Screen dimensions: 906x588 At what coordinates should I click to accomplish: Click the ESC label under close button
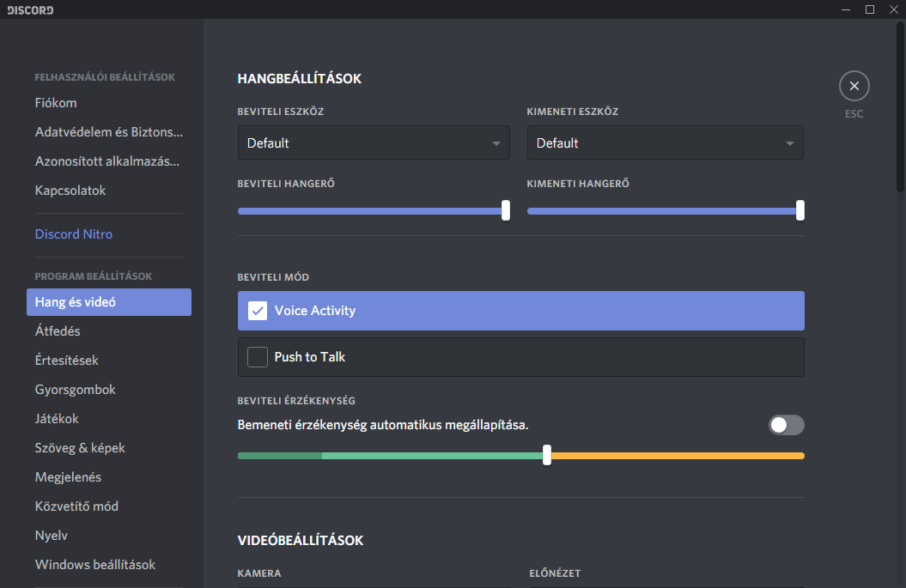point(854,114)
